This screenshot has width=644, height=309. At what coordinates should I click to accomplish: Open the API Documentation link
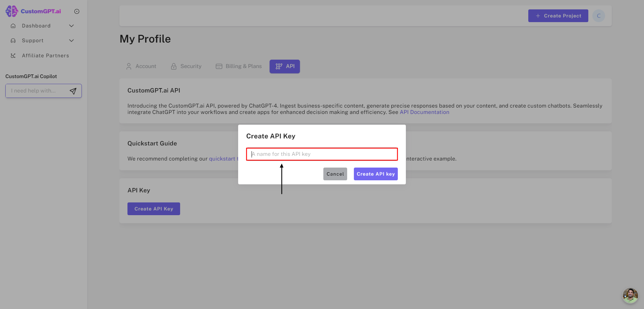(424, 112)
